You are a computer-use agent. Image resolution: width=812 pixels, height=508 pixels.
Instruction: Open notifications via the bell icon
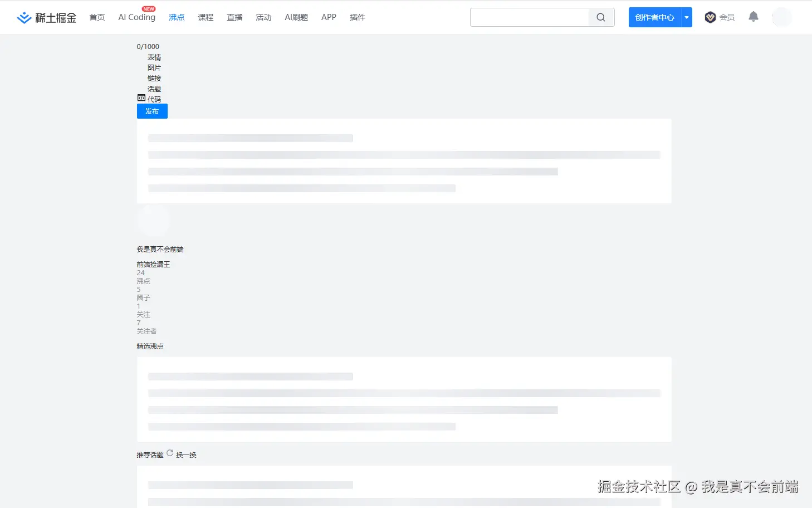tap(753, 17)
